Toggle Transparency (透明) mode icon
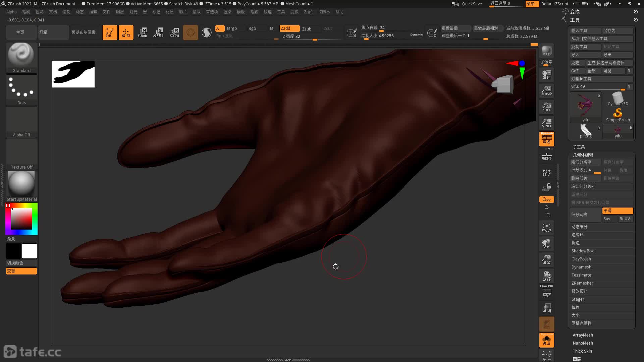The width and height of the screenshot is (644, 362). [x=546, y=308]
